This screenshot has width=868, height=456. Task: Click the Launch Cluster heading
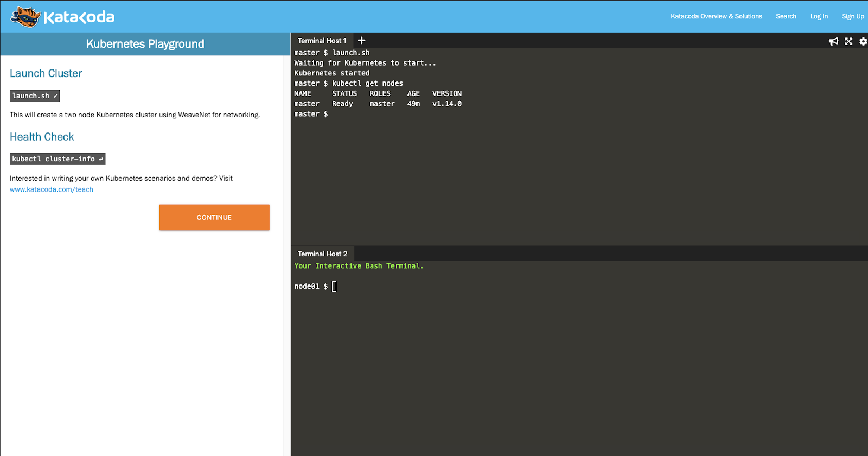point(46,73)
